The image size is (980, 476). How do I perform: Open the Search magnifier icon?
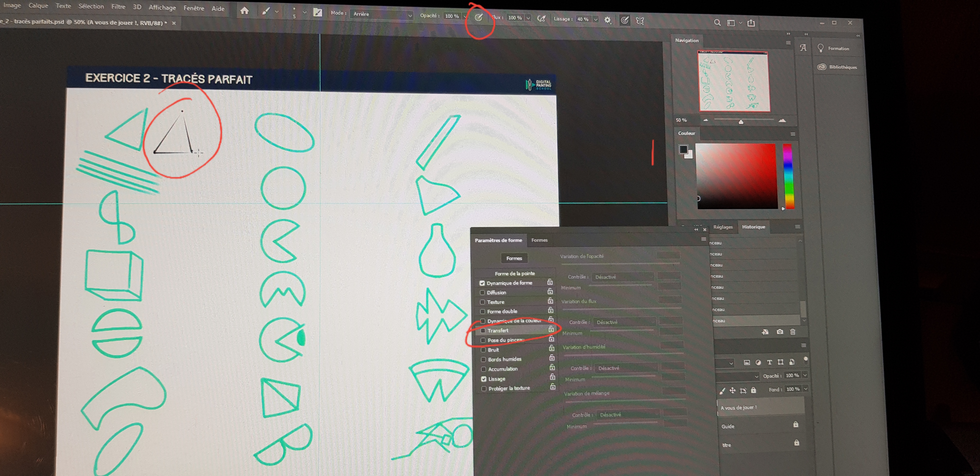(717, 22)
